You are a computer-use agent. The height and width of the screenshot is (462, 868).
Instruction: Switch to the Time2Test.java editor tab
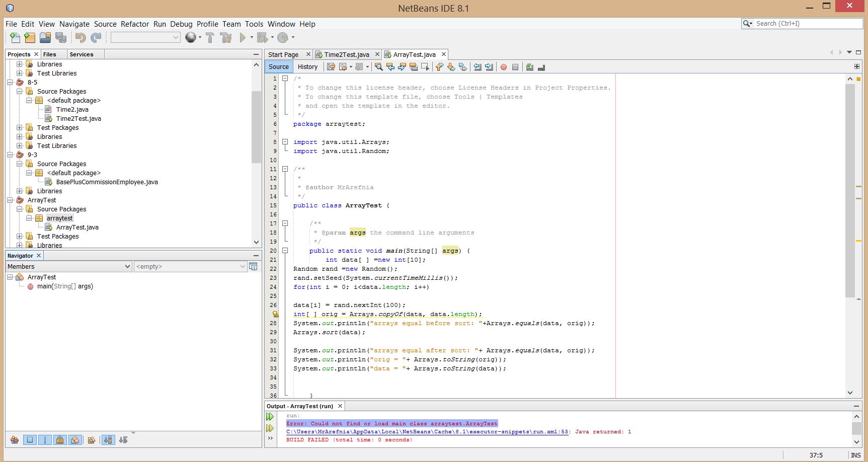pyautogui.click(x=347, y=54)
